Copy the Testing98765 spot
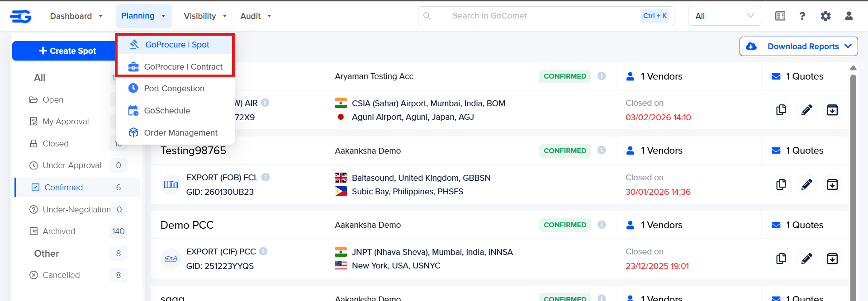This screenshot has width=868, height=301. (x=781, y=184)
